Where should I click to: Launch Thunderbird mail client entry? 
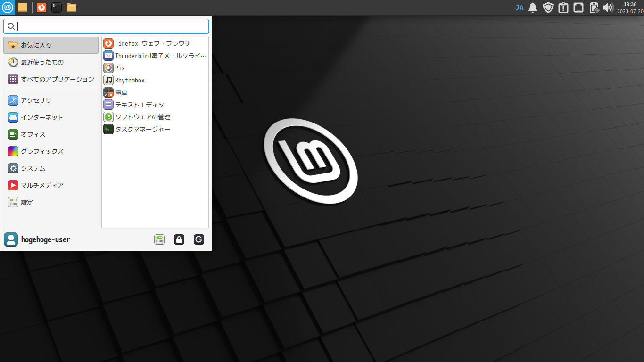[155, 56]
